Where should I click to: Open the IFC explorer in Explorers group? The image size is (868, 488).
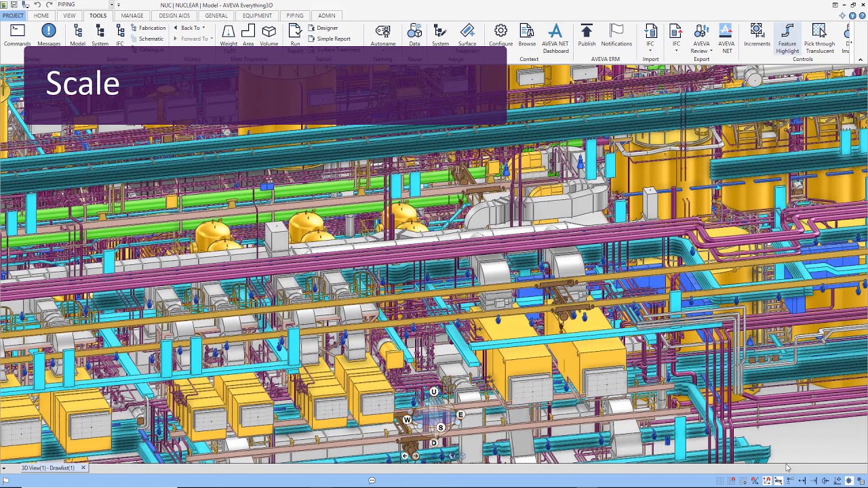(x=120, y=35)
